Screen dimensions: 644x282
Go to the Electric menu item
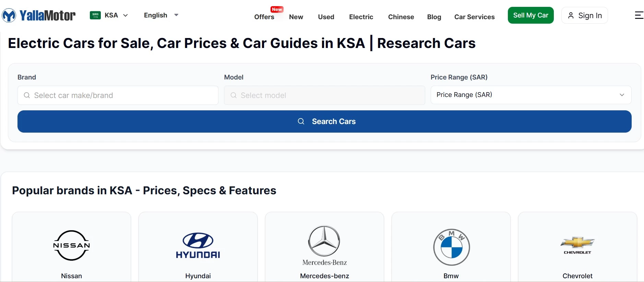(x=361, y=17)
